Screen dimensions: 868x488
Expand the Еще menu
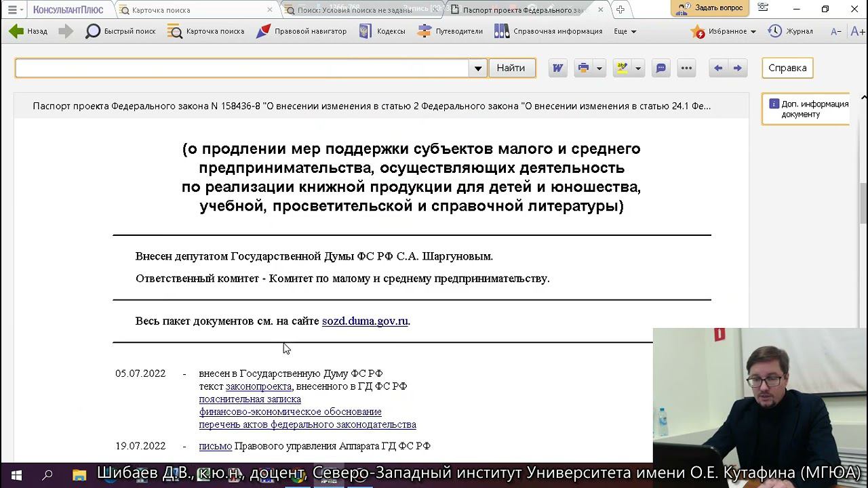625,31
